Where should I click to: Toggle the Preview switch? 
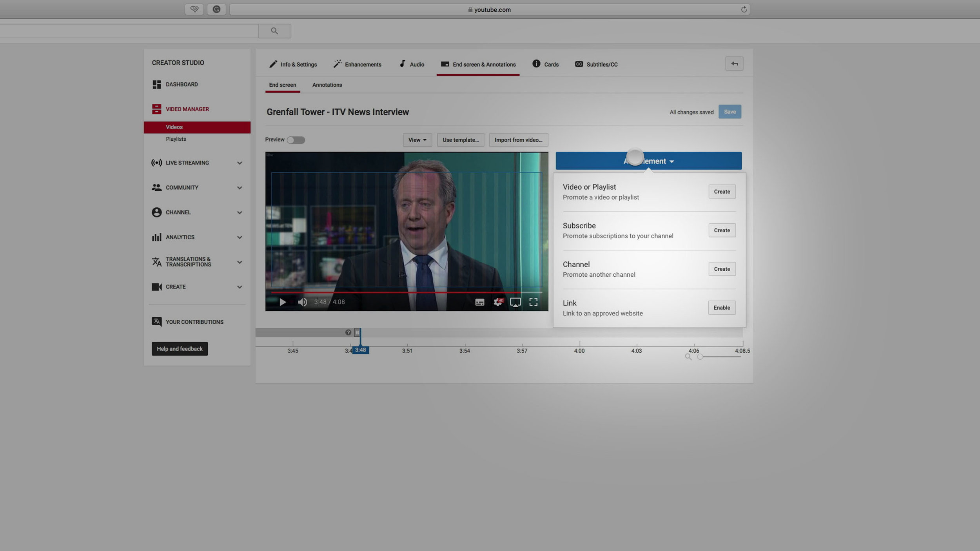coord(296,140)
